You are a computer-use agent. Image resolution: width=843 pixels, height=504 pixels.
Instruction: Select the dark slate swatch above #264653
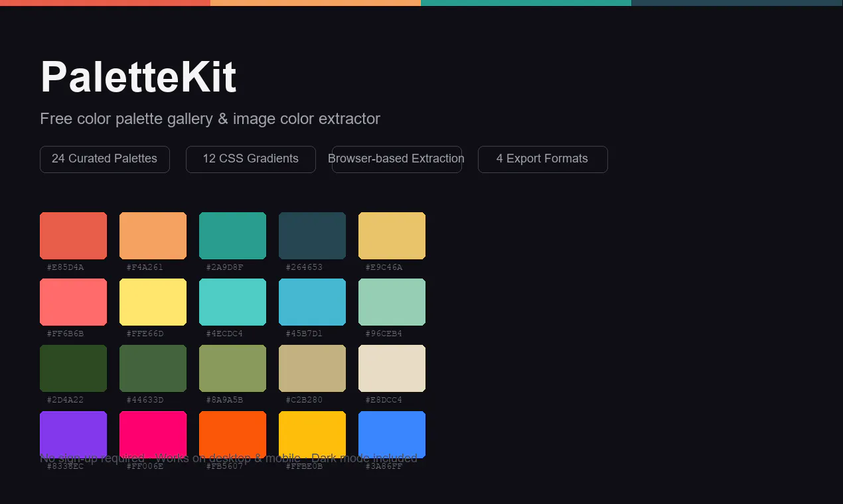point(312,235)
